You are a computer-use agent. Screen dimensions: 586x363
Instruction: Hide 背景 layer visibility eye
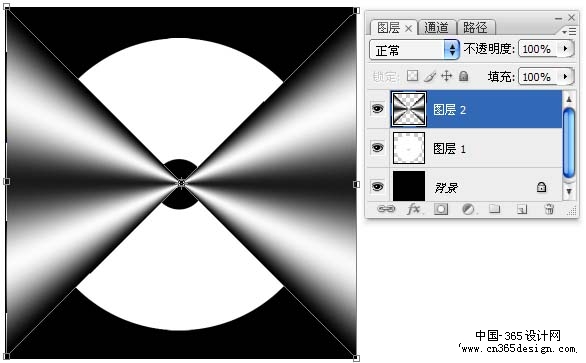click(377, 186)
